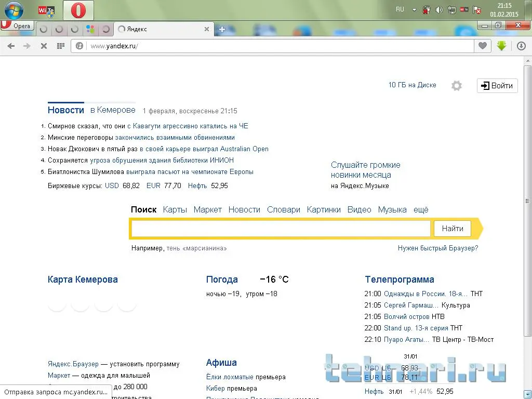The image size is (532, 399).
Task: Click the green download arrow extension
Action: tap(501, 46)
